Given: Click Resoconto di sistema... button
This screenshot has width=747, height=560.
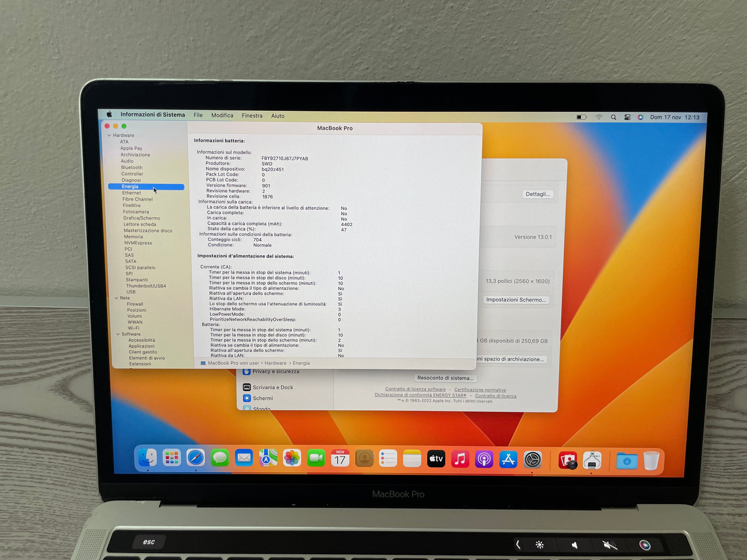Looking at the screenshot, I should coord(445,378).
